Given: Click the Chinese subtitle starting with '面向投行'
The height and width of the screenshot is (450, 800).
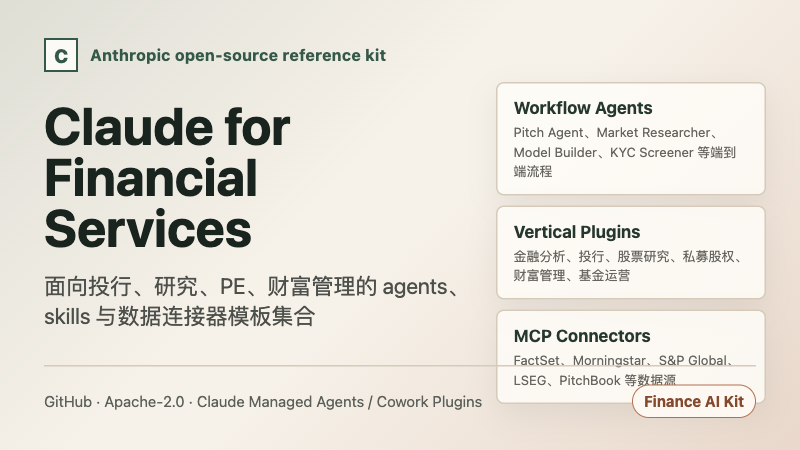Looking at the screenshot, I should click(x=254, y=302).
